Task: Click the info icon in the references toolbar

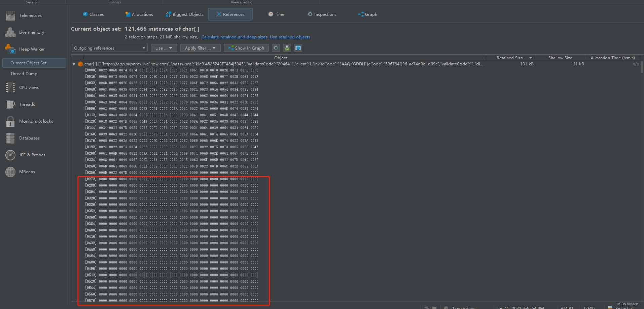Action: coord(298,48)
